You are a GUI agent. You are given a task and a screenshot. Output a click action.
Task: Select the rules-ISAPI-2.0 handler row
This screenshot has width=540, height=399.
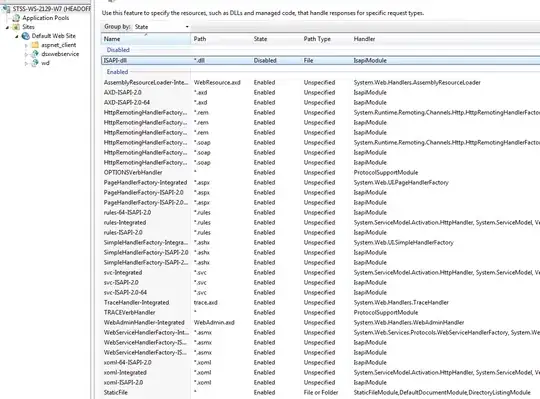(x=321, y=232)
